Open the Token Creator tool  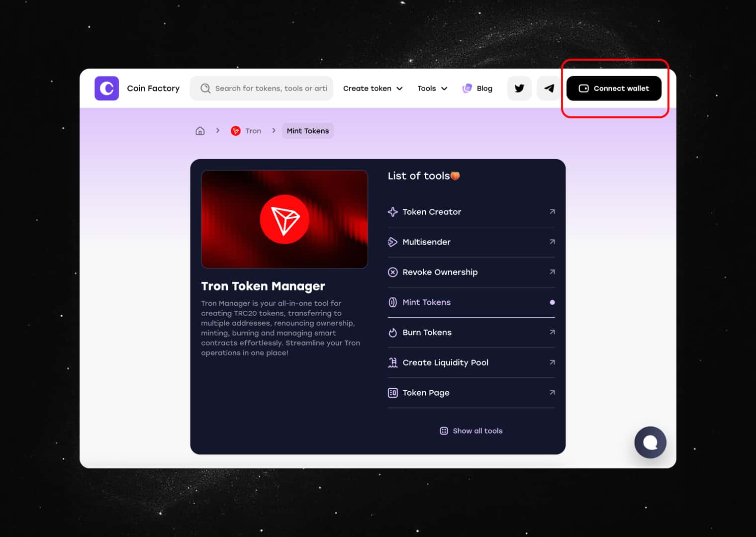click(x=471, y=212)
